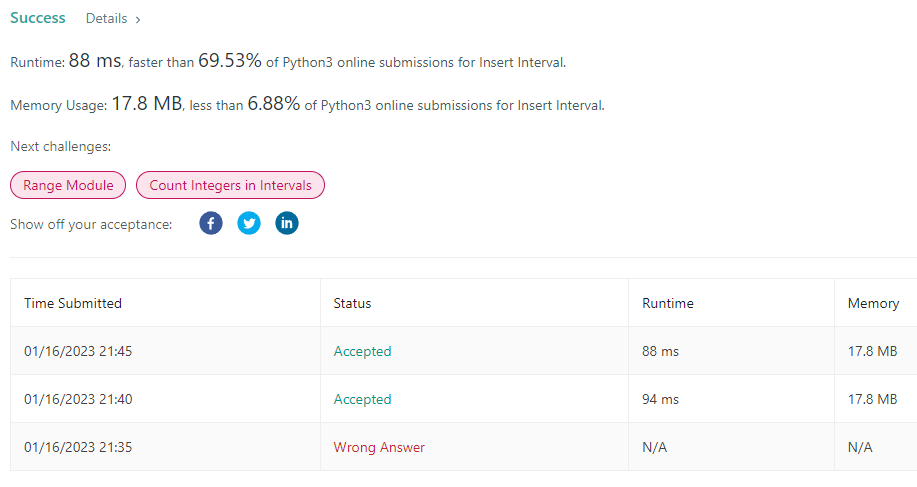917x487 pixels.
Task: Share acceptance on Facebook
Action: tap(211, 223)
